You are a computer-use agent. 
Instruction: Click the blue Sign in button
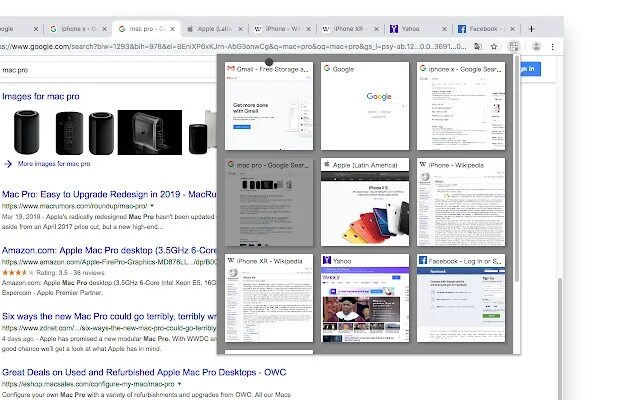tap(531, 69)
